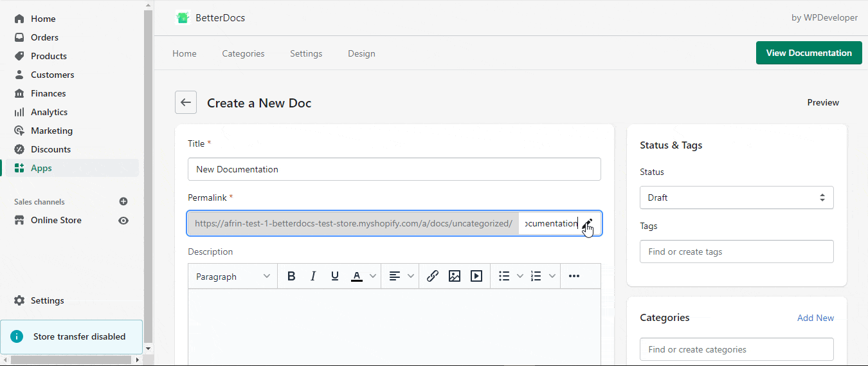Screen dimensions: 868x366
Task: Add a sales channel with plus icon
Action: point(123,201)
